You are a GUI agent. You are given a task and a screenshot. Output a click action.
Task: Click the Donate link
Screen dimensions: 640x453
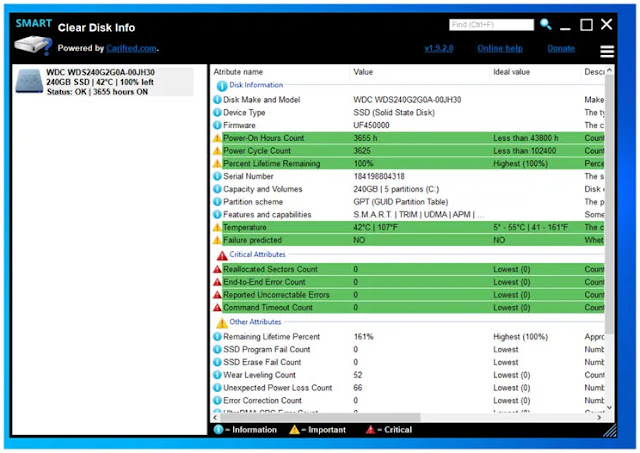(561, 48)
